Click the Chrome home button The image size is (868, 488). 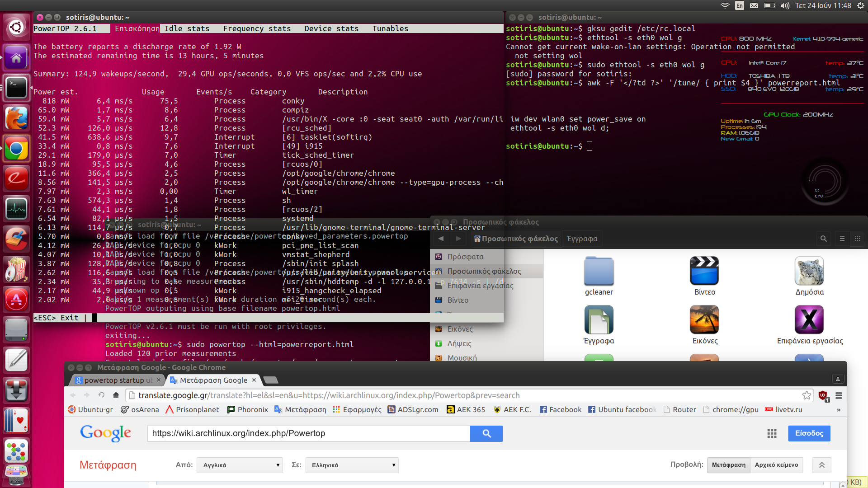point(116,395)
